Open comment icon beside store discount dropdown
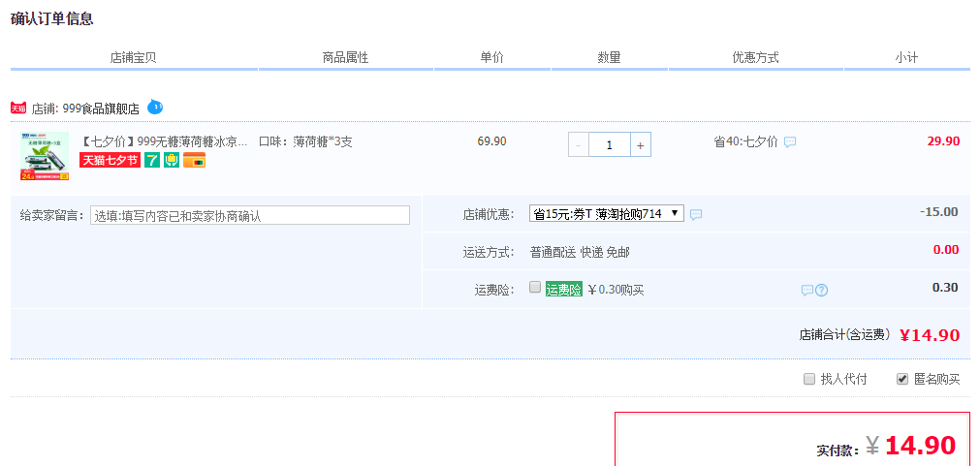 click(696, 215)
